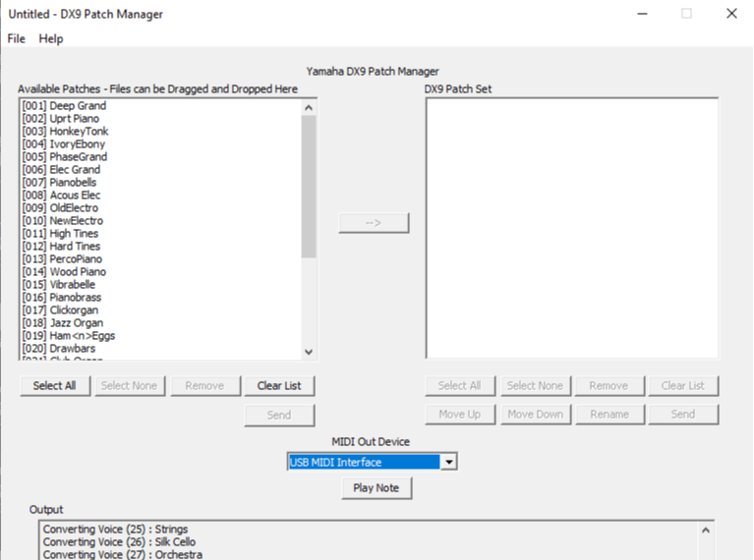Image resolution: width=754 pixels, height=560 pixels.
Task: Click Select All under Available Patches
Action: 54,385
